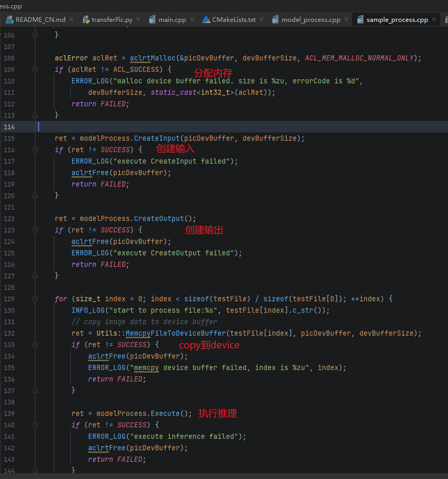Select the sample_process.cpp tab

pyautogui.click(x=397, y=20)
